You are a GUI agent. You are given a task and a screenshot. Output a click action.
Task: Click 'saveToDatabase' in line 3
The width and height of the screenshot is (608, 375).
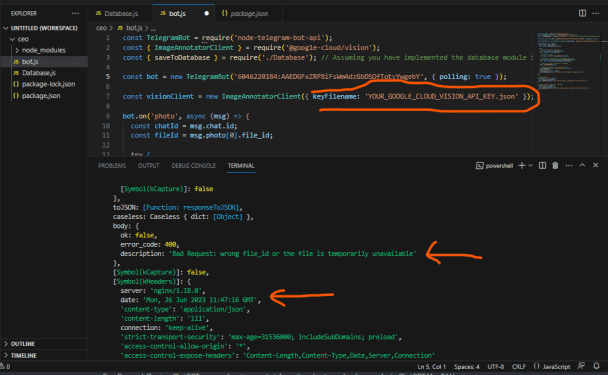coord(182,58)
